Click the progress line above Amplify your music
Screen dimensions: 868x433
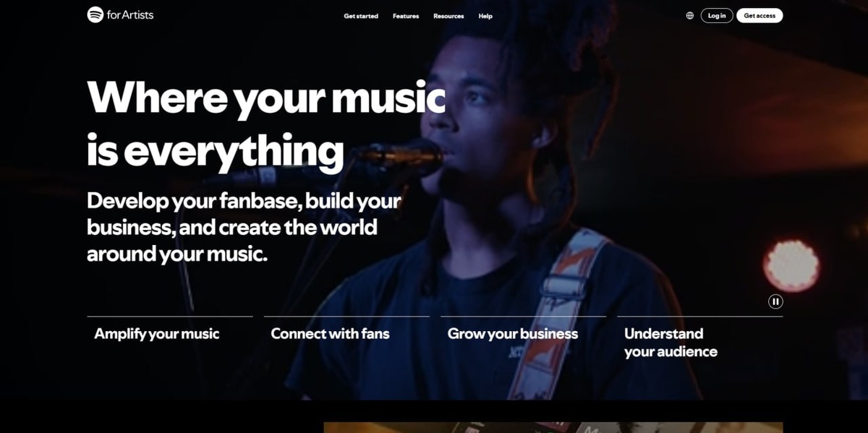(x=170, y=317)
